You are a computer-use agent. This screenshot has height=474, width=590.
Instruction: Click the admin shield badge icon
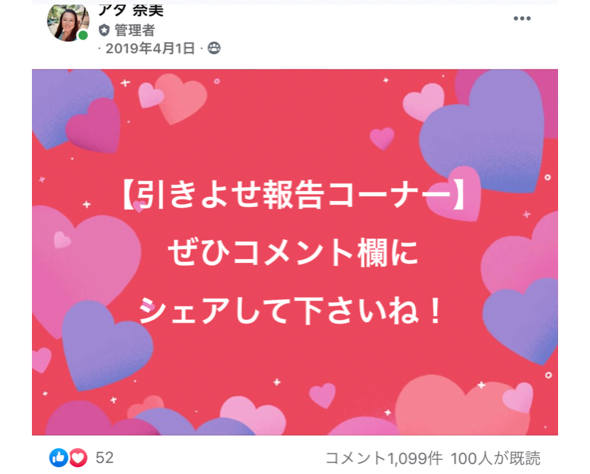click(x=104, y=30)
